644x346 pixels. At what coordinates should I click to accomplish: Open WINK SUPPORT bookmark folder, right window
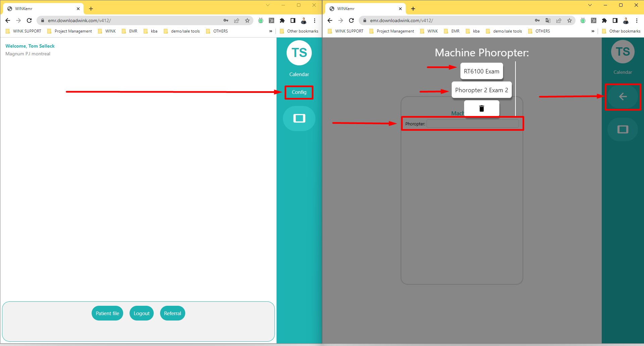tap(346, 31)
